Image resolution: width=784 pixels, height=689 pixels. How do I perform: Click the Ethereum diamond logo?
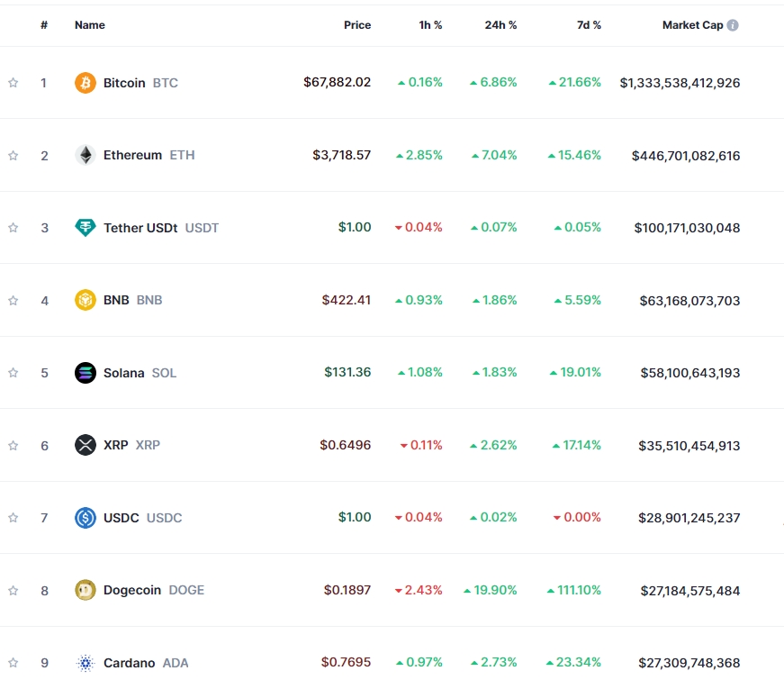[84, 155]
